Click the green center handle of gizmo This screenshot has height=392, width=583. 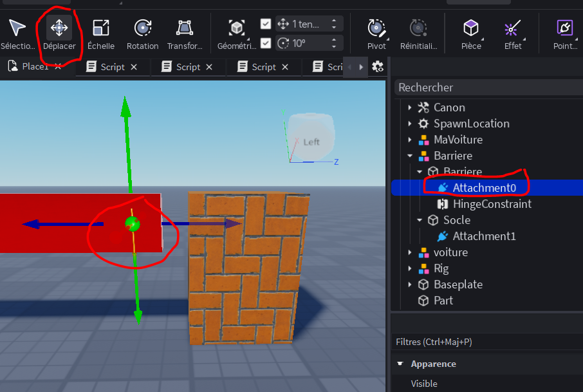[132, 224]
